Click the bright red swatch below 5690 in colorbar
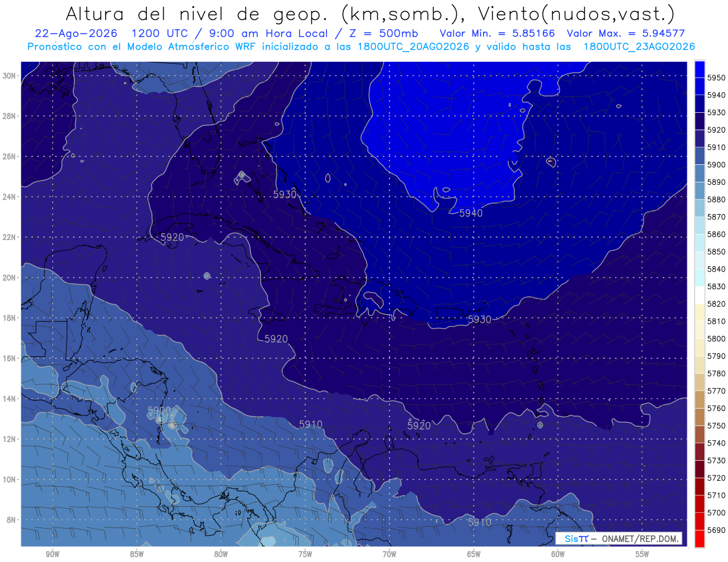Image resolution: width=728 pixels, height=562 pixels. [699, 538]
